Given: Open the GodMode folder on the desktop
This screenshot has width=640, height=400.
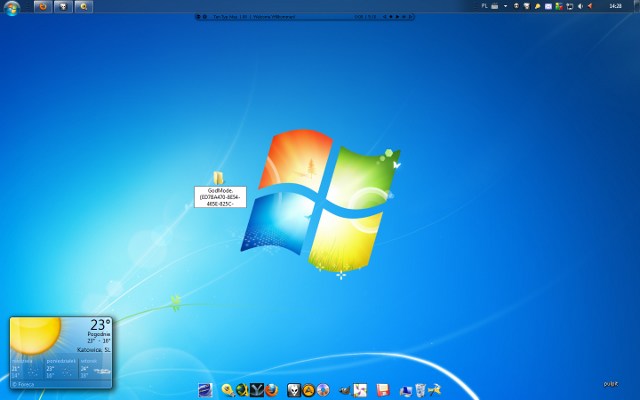Looking at the screenshot, I should click(x=218, y=178).
